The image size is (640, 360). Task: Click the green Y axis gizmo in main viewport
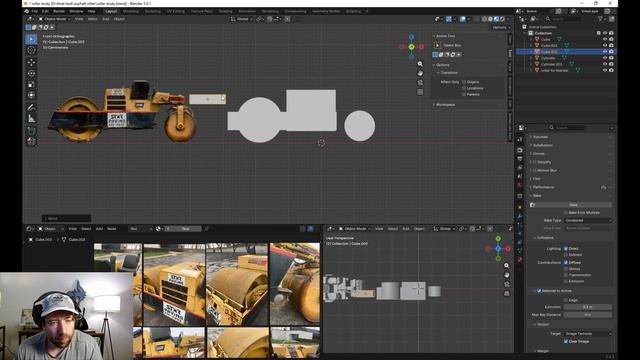click(x=411, y=47)
